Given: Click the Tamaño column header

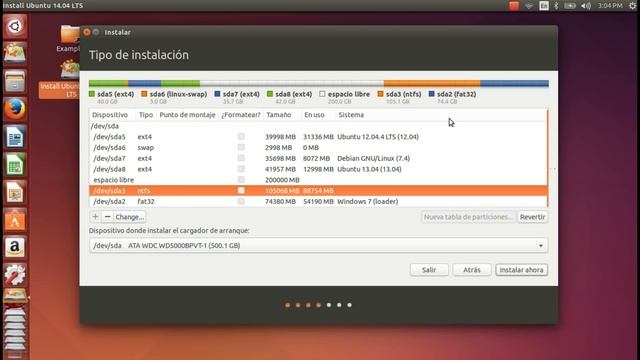Looking at the screenshot, I should [282, 115].
